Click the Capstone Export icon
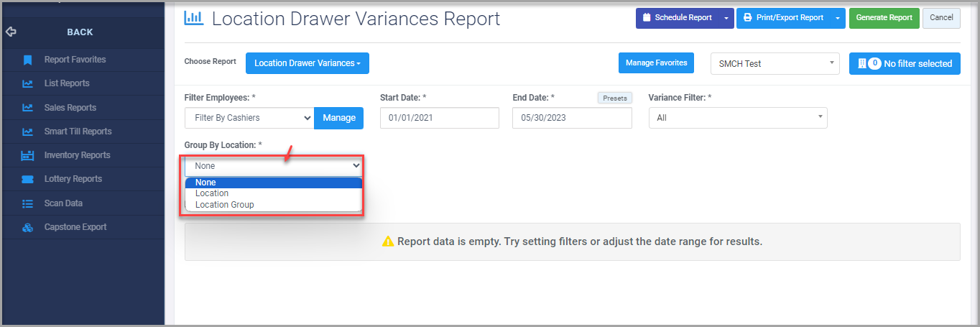This screenshot has width=980, height=327. pyautogui.click(x=28, y=227)
